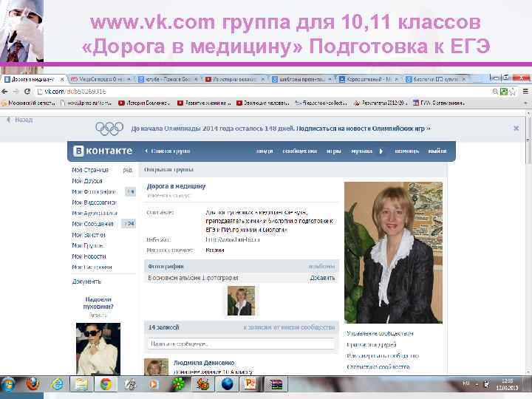
Task: Open 'Моя Страница' in the sidebar
Action: (90, 170)
